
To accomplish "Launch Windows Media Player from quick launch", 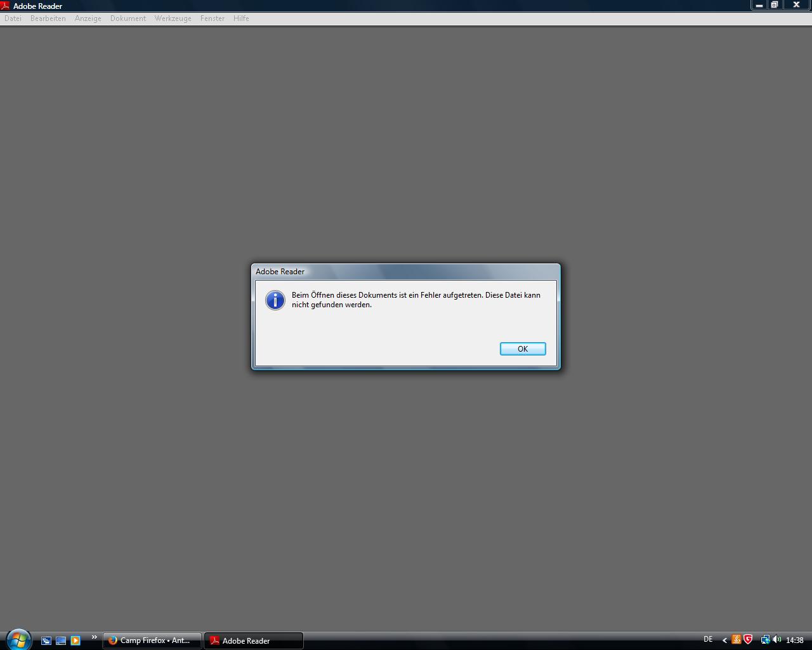I will (75, 640).
